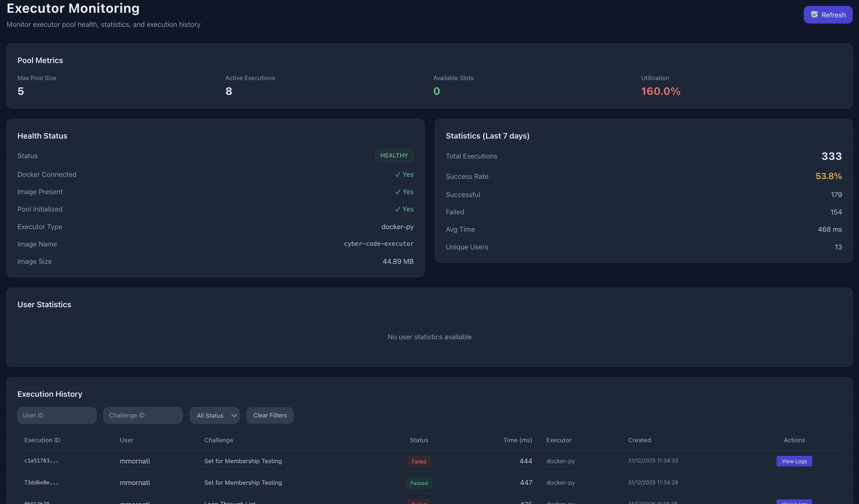Click the Active Executions value 8

[x=228, y=91]
